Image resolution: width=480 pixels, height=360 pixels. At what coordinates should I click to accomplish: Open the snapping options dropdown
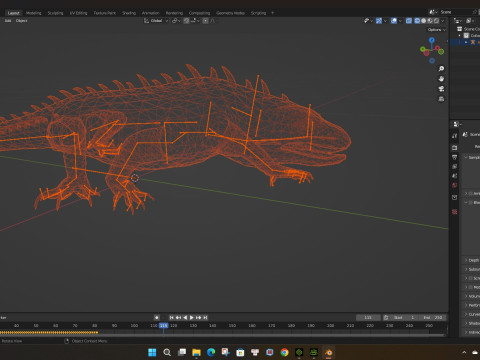[x=195, y=21]
